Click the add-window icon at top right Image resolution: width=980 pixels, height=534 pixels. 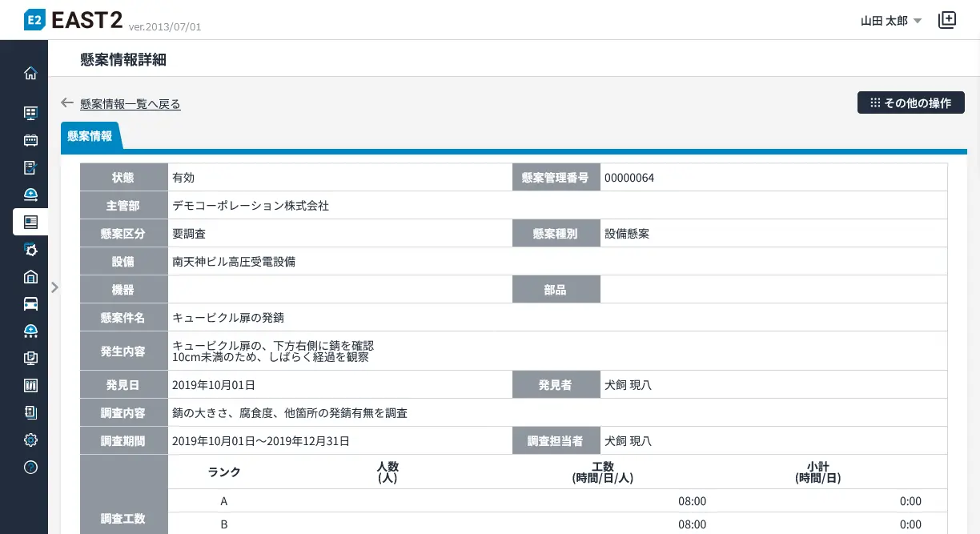(x=947, y=20)
